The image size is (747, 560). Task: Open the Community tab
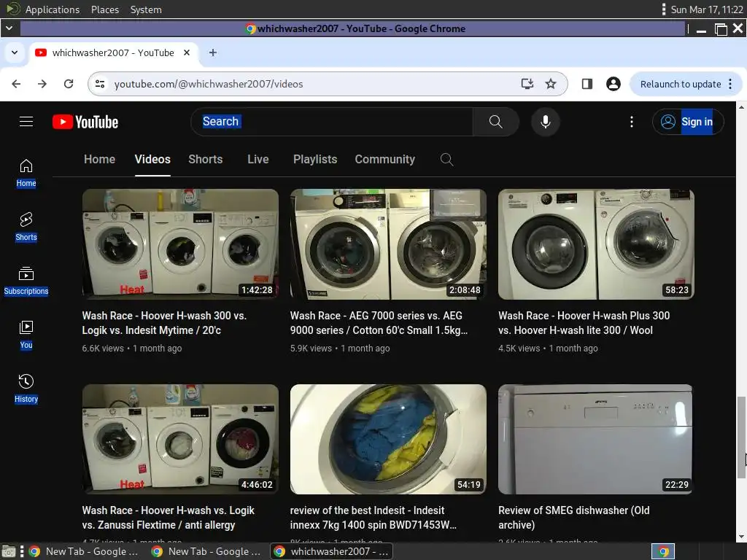click(385, 160)
